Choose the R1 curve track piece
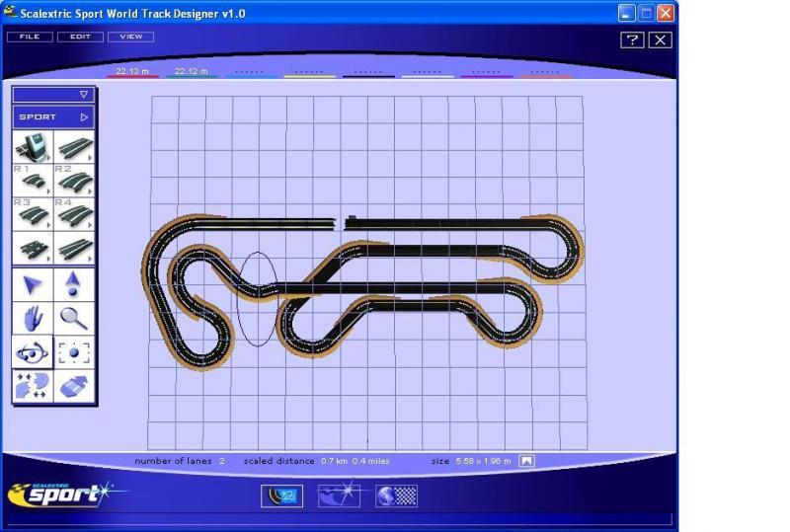Image resolution: width=790 pixels, height=532 pixels. coord(32,182)
